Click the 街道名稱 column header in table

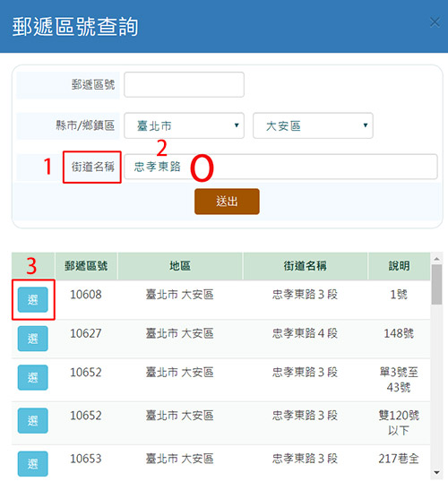click(306, 266)
